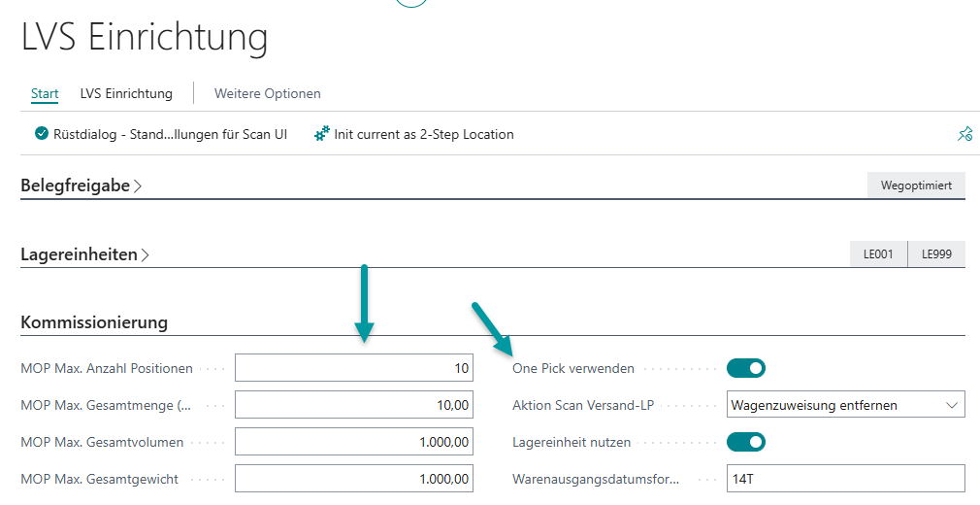Click the Rüstdialog checkmark icon
The height and width of the screenshot is (505, 980).
coord(41,134)
